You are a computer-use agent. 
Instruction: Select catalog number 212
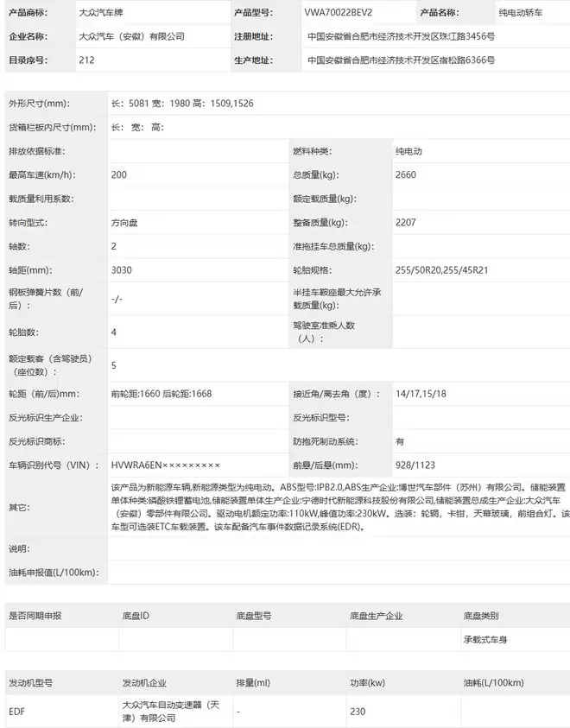[x=87, y=60]
